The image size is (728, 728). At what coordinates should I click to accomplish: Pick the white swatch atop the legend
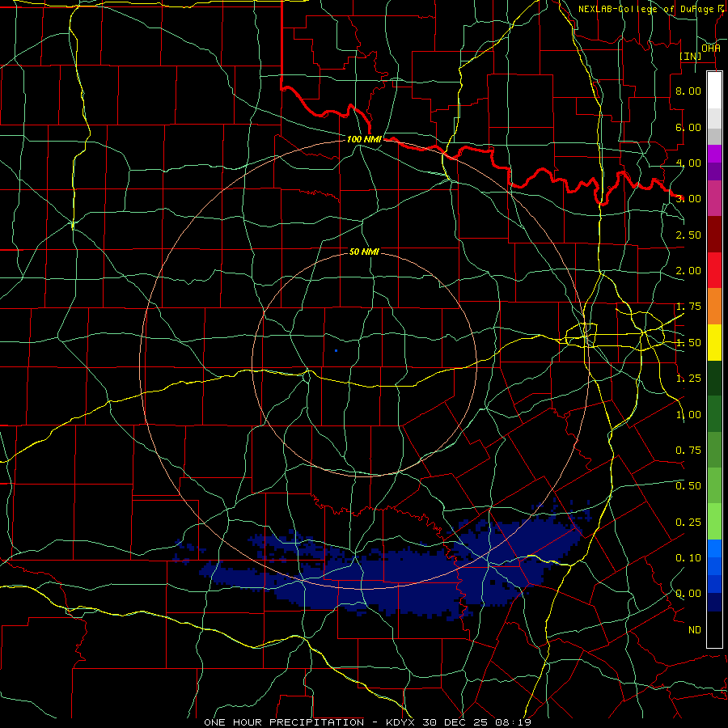coord(714,91)
